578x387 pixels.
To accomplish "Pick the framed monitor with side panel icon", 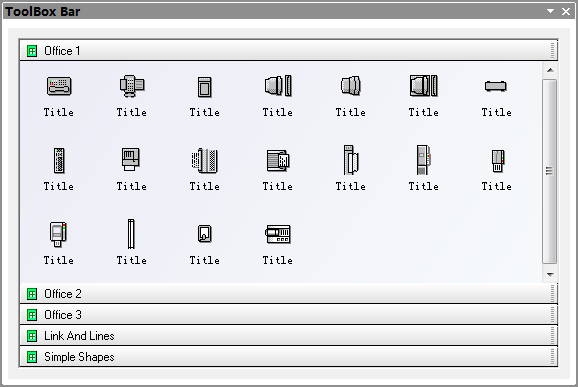I will coord(424,86).
